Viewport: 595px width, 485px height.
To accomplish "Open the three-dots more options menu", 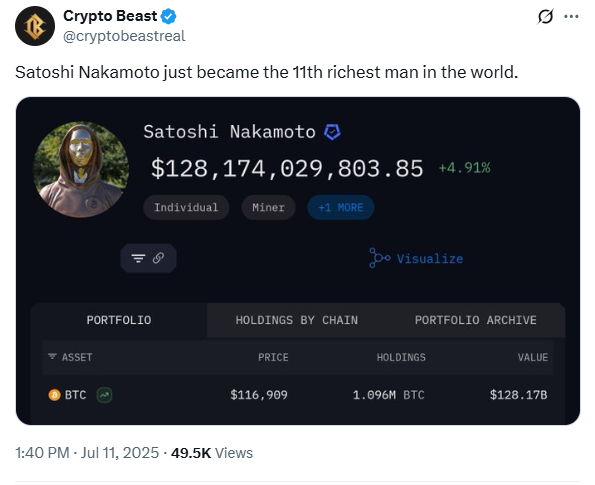I will 571,16.
